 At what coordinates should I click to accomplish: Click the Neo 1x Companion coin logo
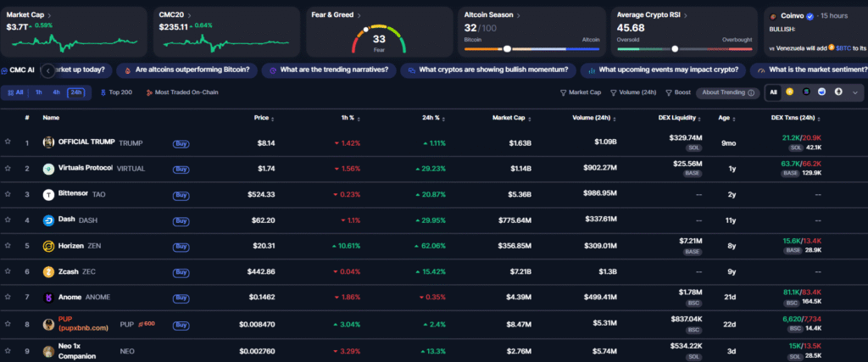pos(48,352)
